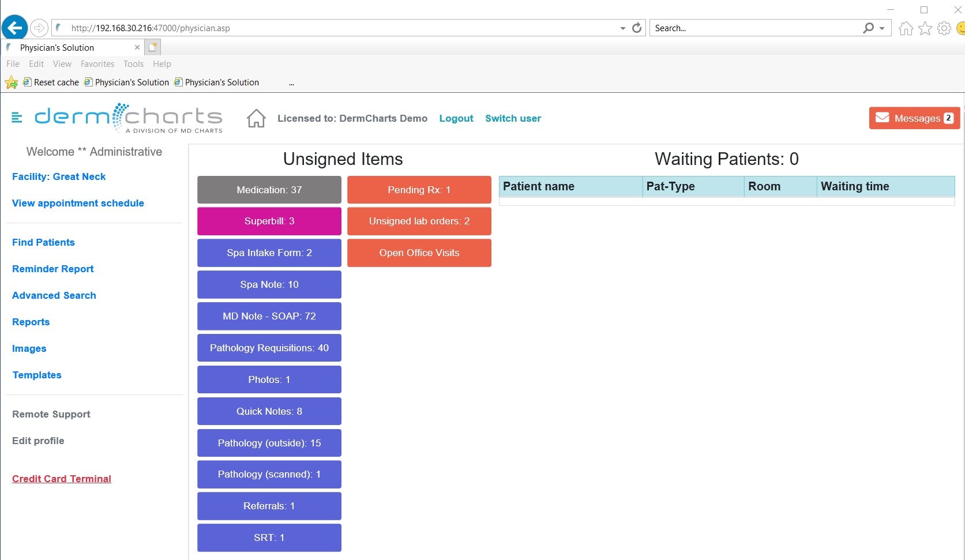
Task: Click the Superbill: 3 button
Action: coord(269,221)
